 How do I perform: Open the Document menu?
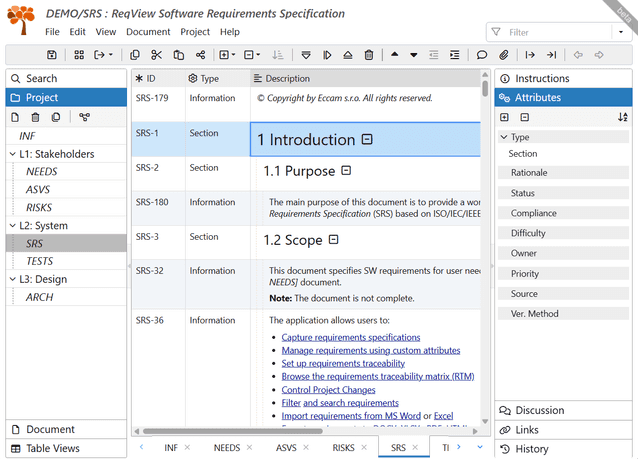click(148, 32)
